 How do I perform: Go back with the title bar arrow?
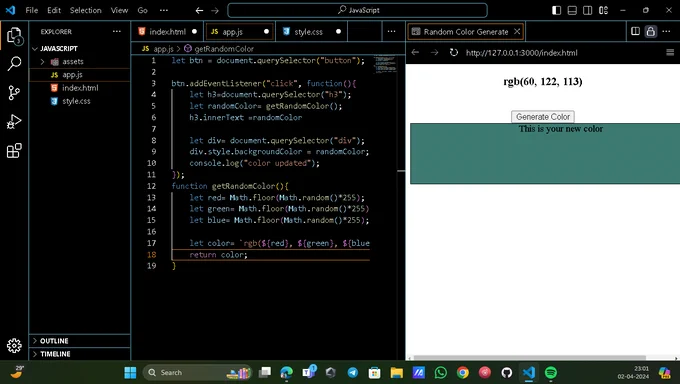click(x=199, y=10)
